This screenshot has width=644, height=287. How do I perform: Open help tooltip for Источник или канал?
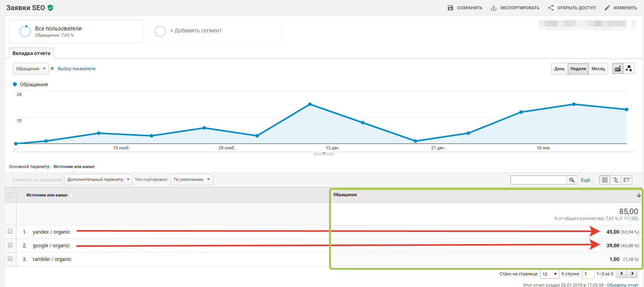tap(72, 195)
